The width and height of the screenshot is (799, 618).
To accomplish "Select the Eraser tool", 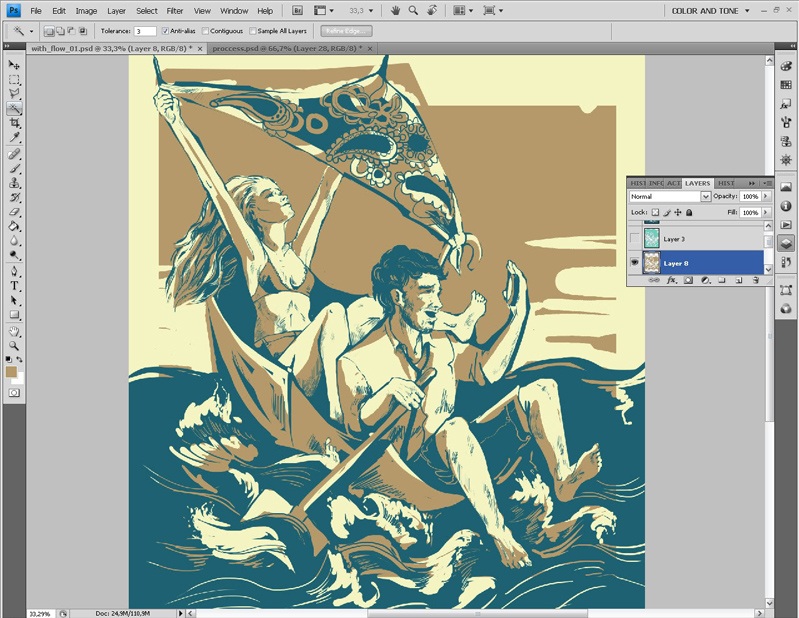I will 14,212.
